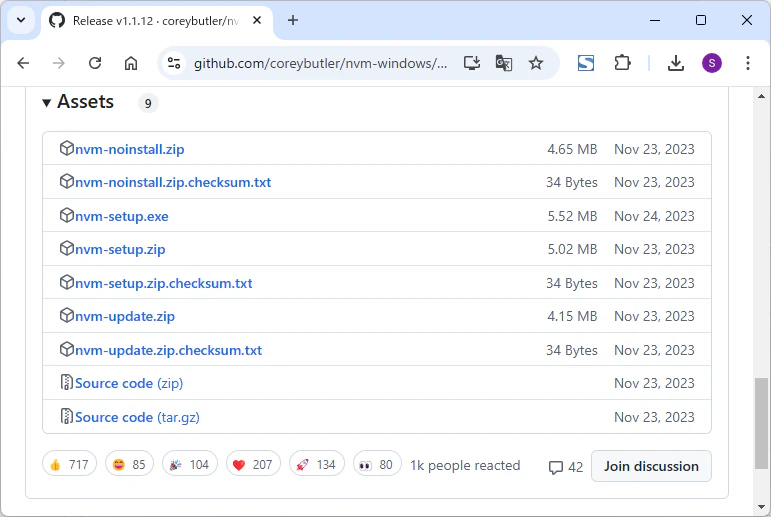Click the translate page icon
771x517 pixels.
click(x=504, y=63)
